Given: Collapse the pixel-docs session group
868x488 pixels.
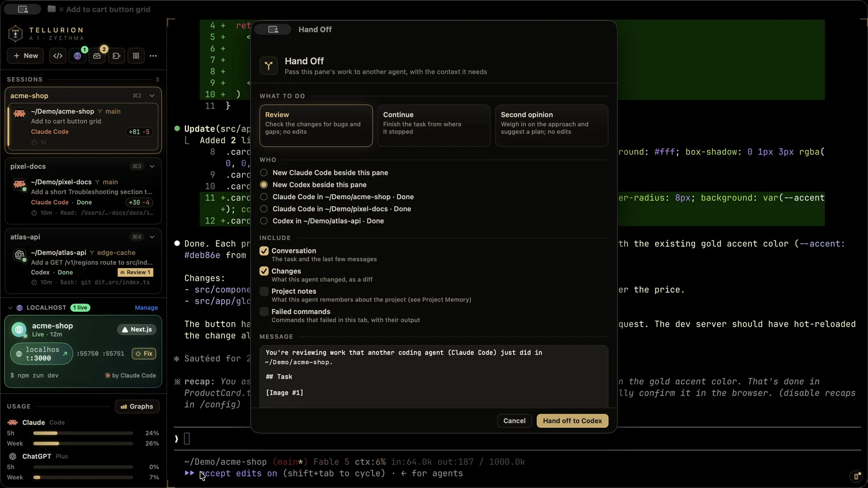Looking at the screenshot, I should pos(152,166).
